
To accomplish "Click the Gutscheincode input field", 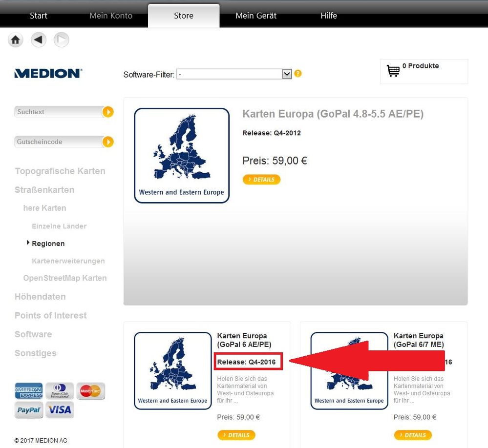I will pyautogui.click(x=59, y=142).
